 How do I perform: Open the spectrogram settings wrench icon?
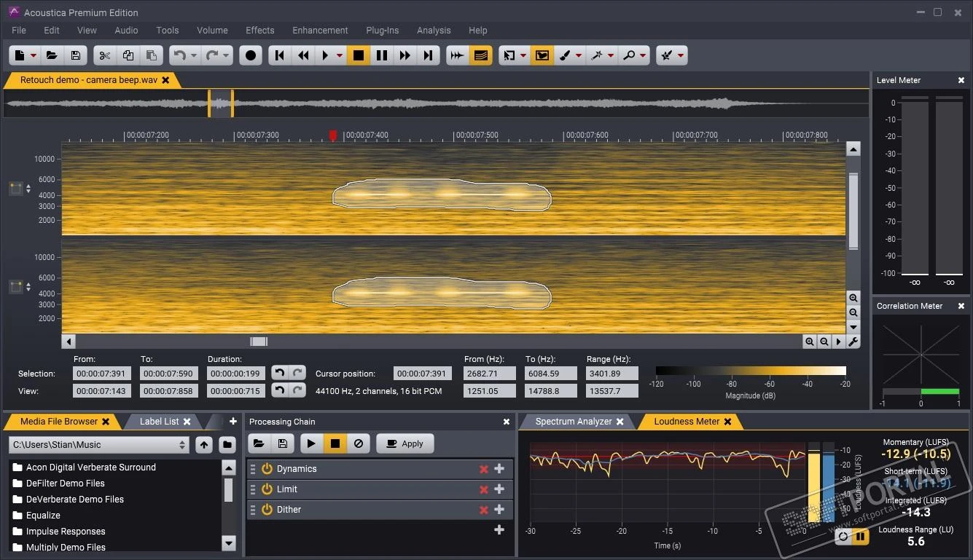853,342
